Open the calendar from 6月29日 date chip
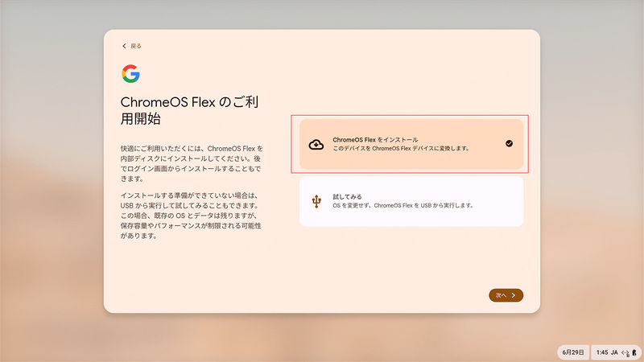The image size is (644, 362). click(x=573, y=352)
